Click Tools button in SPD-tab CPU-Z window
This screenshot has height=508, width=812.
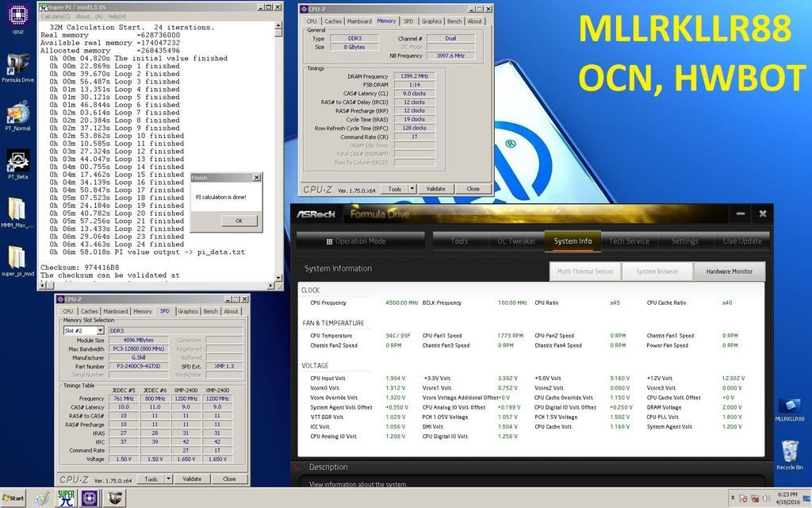tap(151, 479)
